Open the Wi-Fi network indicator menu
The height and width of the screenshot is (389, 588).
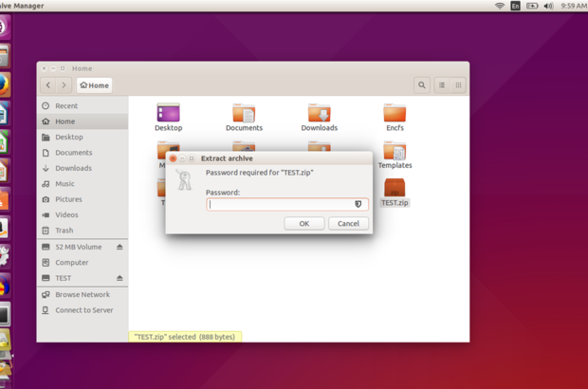(500, 6)
